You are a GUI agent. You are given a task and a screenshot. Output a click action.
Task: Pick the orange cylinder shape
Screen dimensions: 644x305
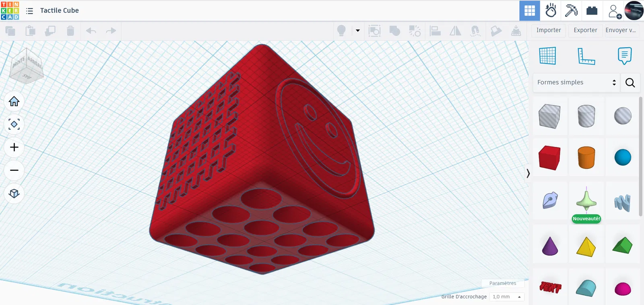[x=586, y=158]
